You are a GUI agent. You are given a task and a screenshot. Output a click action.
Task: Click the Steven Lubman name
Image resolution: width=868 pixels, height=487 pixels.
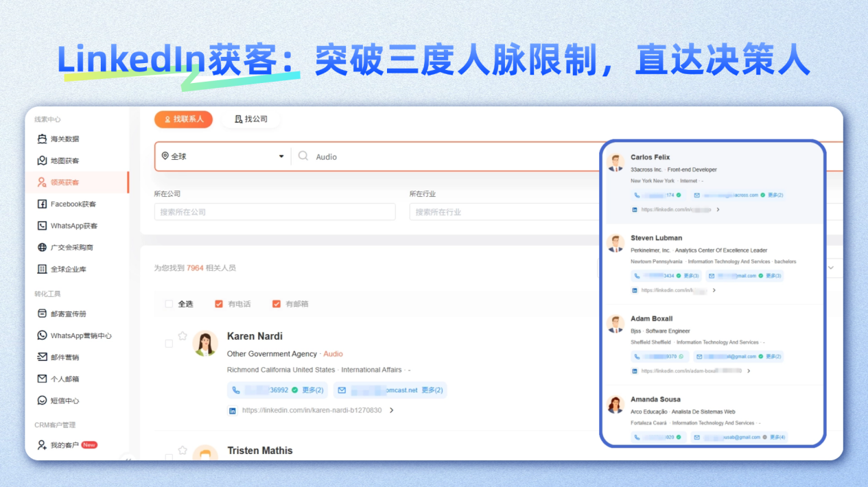point(655,238)
